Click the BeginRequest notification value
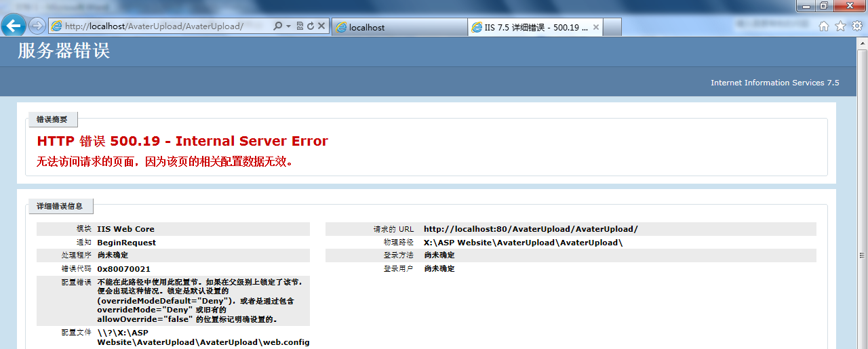 click(x=126, y=243)
